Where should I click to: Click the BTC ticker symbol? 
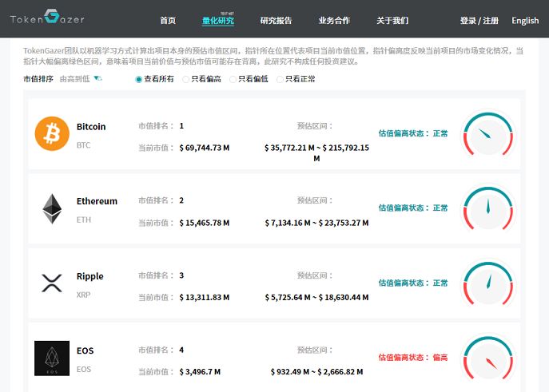coord(83,145)
